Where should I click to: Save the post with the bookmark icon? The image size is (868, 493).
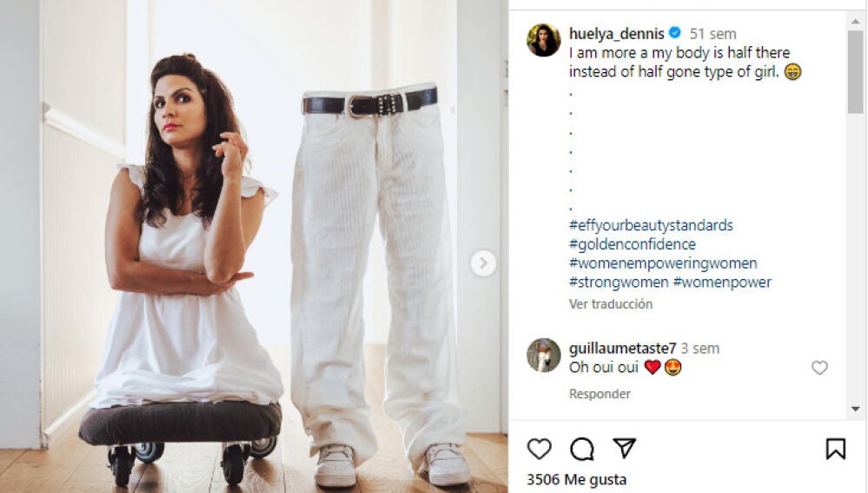pyautogui.click(x=835, y=449)
